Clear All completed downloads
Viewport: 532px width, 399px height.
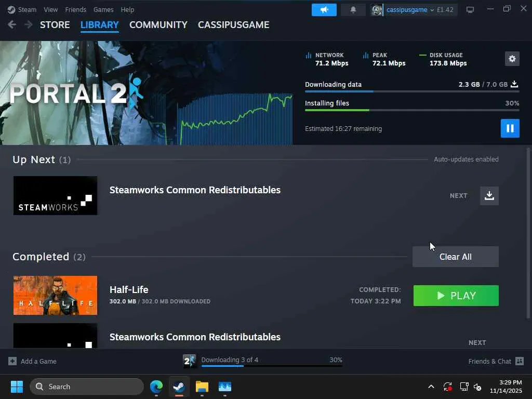(x=455, y=257)
